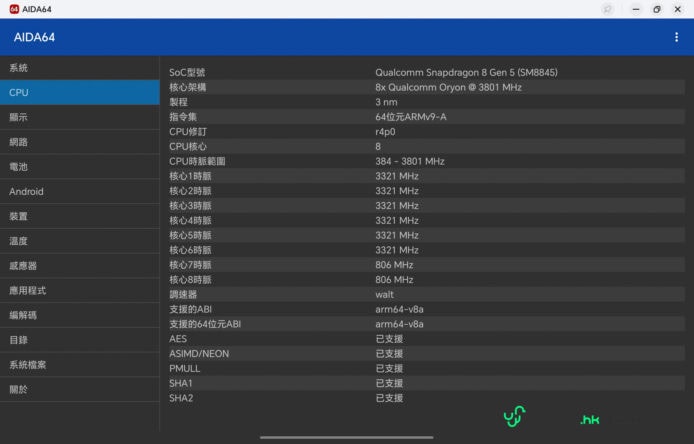Open the 目錄 section
Image resolution: width=694 pixels, height=444 pixels.
80,340
